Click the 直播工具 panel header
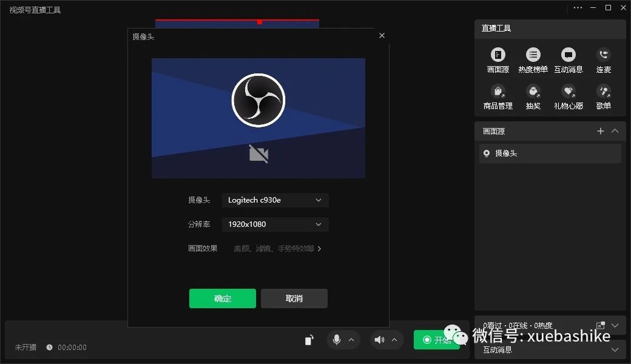631x364 pixels. click(x=550, y=28)
